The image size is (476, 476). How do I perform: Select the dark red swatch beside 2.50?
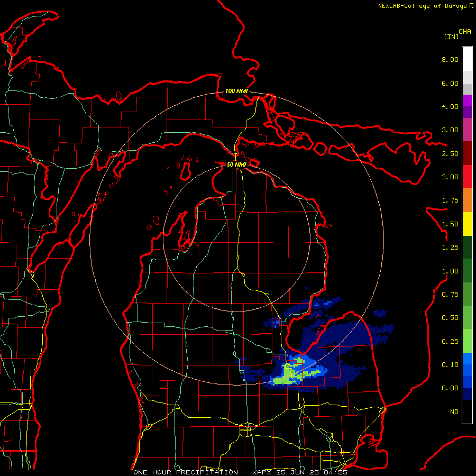click(x=467, y=153)
